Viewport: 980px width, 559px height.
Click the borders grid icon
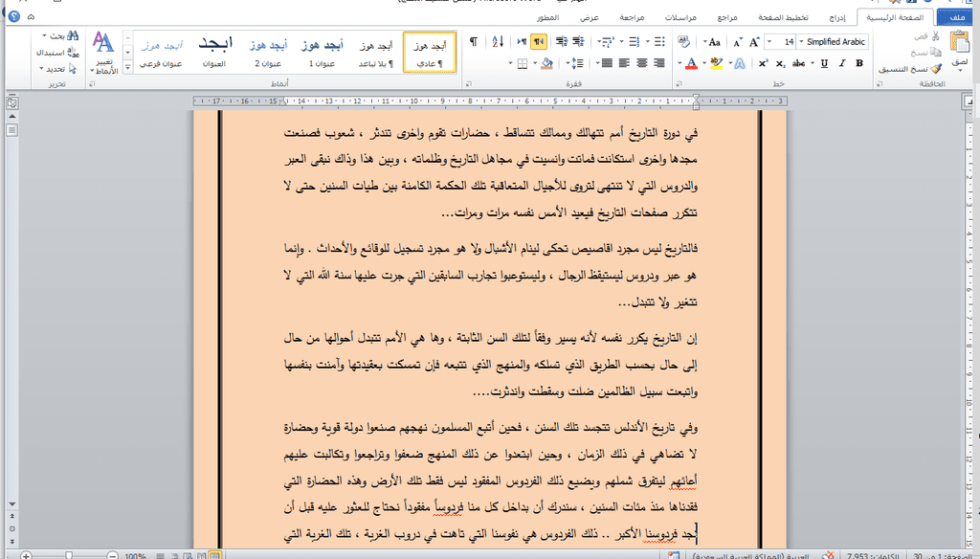pos(523,63)
